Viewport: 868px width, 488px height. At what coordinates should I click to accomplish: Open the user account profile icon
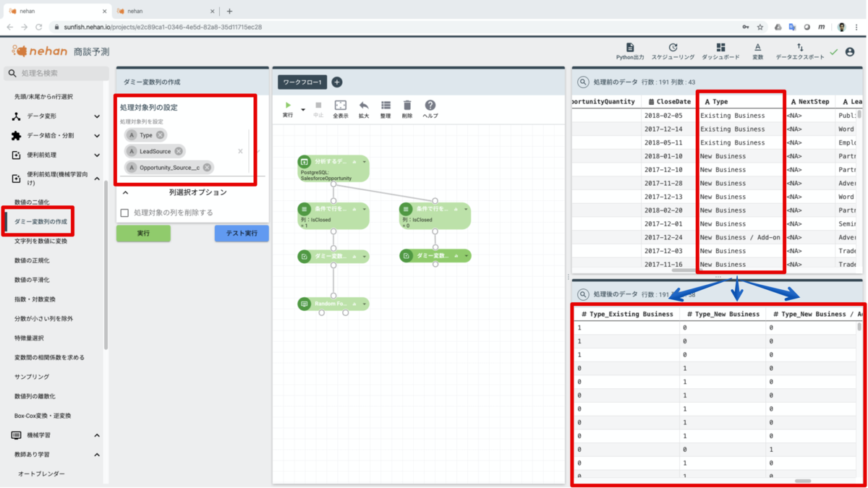[850, 52]
